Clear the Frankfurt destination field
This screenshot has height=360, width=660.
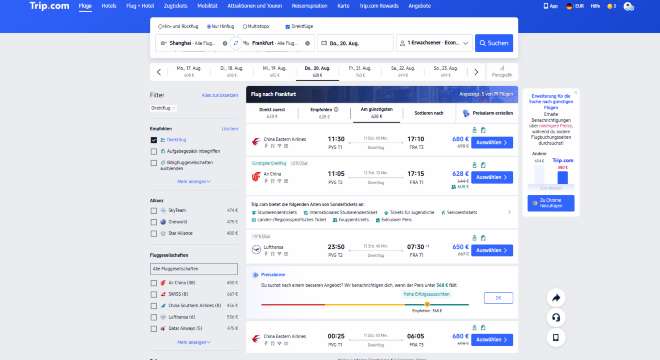(x=307, y=43)
